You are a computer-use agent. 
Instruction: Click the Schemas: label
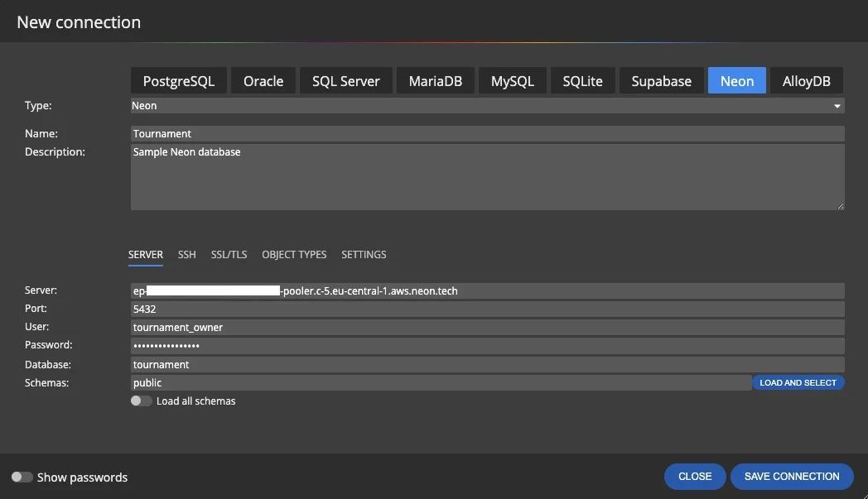pyautogui.click(x=46, y=383)
